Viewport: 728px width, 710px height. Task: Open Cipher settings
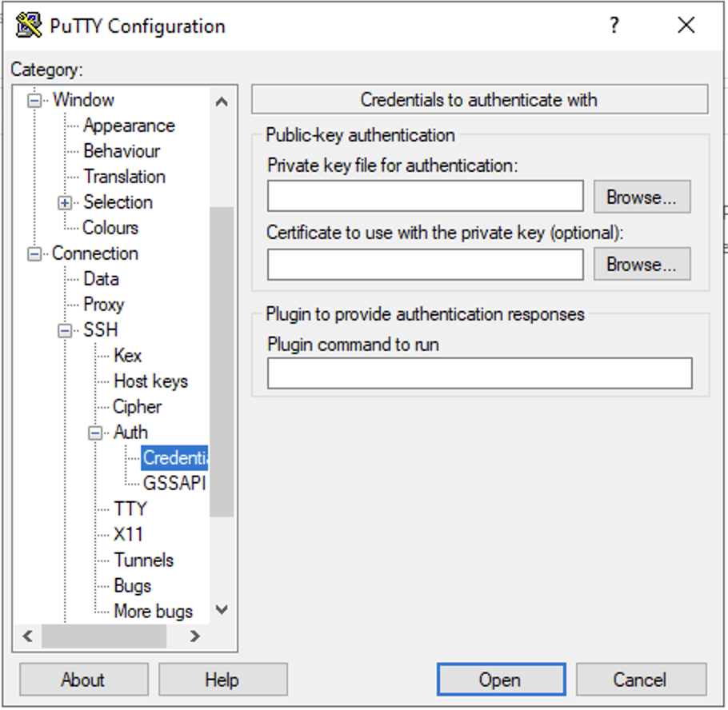[137, 406]
